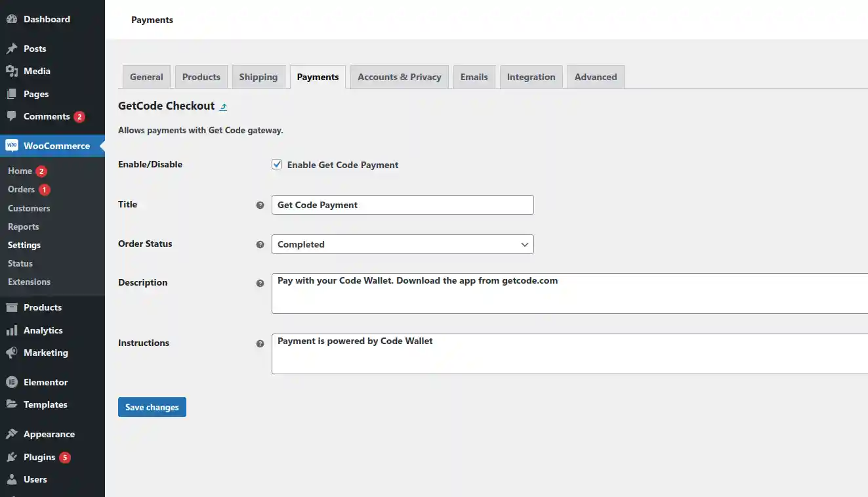Select the Title input field
The height and width of the screenshot is (497, 868).
click(402, 205)
